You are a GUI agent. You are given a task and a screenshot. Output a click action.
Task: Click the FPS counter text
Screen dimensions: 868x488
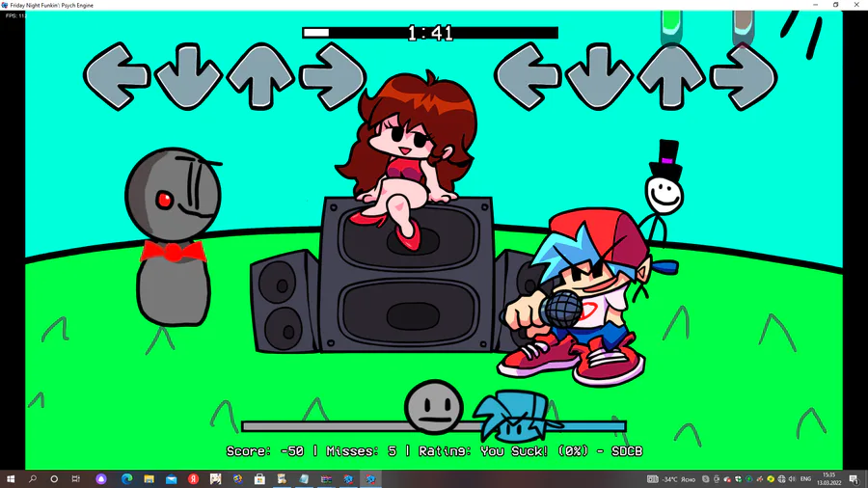coord(15,15)
